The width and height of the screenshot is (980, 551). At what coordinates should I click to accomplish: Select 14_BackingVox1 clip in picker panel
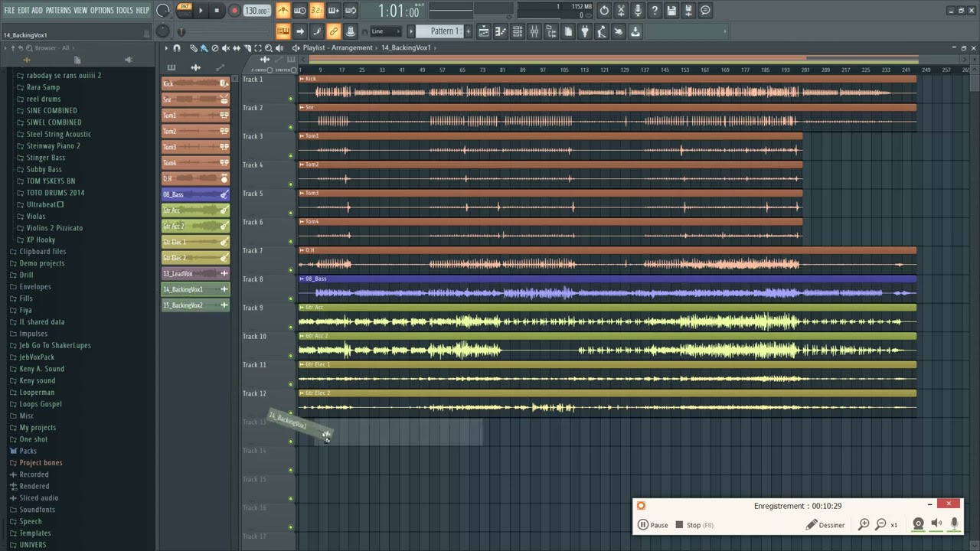(195, 289)
